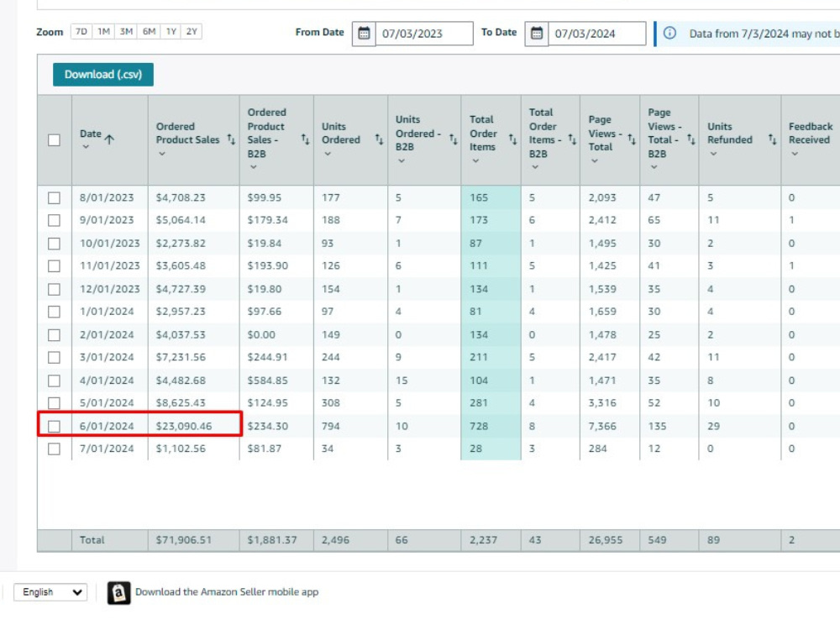Sort the Ordered Product Sales - B2B arrows
Screen dimensions: 840x630
[305, 139]
